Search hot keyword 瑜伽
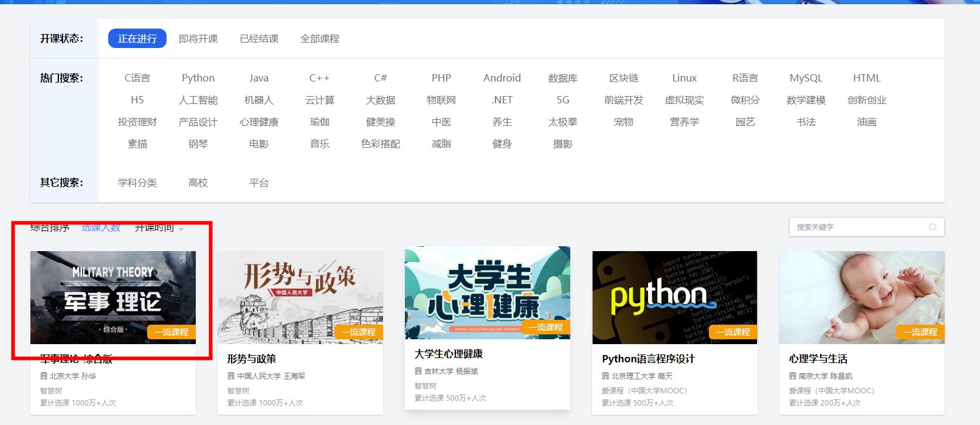 click(320, 122)
